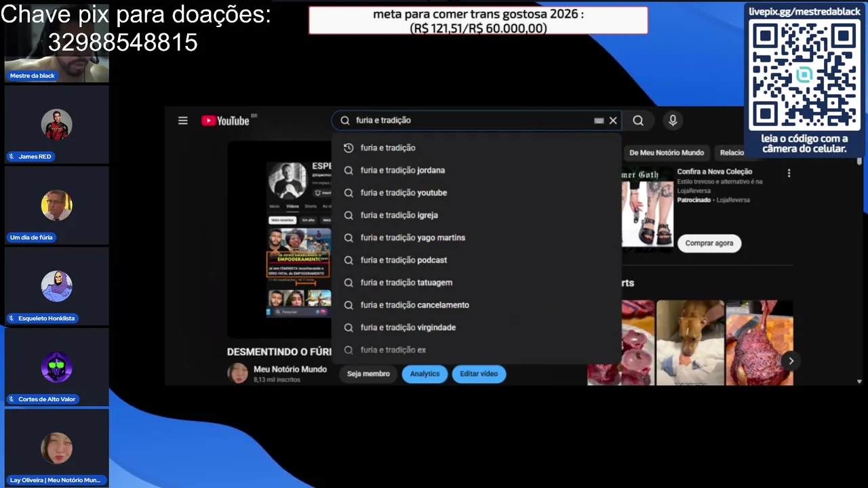Click search icon beside 'furia e tradição igreja'
The width and height of the screenshot is (868, 488).
349,215
